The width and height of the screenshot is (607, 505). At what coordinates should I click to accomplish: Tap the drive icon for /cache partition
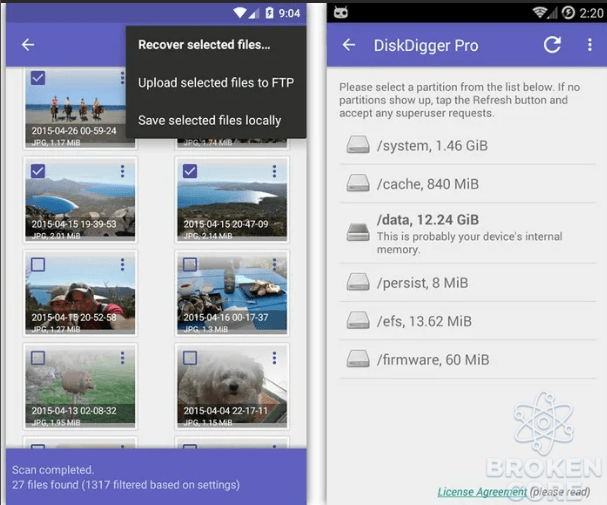pyautogui.click(x=358, y=183)
